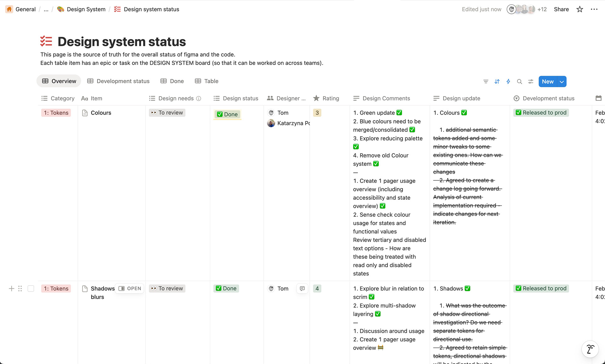Click the Share button
The height and width of the screenshot is (364, 605).
561,9
